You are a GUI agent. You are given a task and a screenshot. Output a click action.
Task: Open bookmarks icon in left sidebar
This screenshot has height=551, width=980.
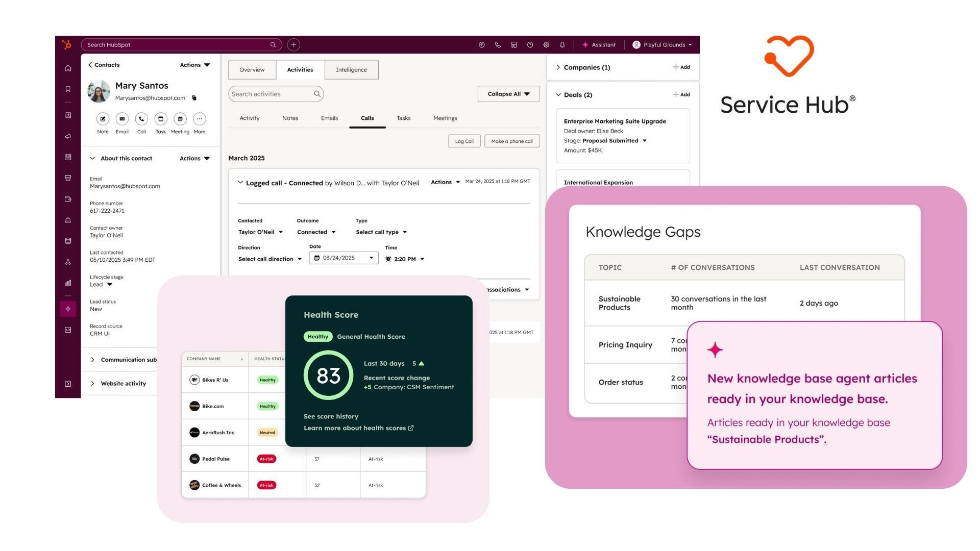pyautogui.click(x=68, y=89)
